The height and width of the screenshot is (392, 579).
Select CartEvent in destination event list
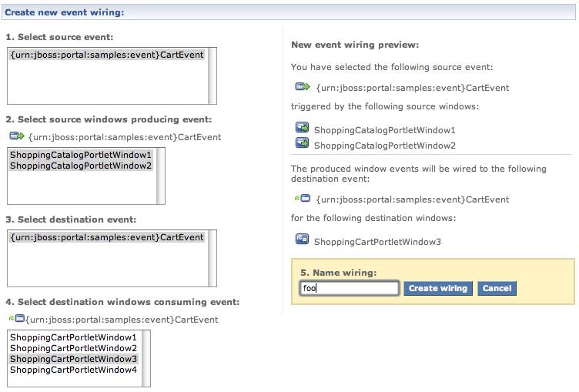tap(107, 237)
